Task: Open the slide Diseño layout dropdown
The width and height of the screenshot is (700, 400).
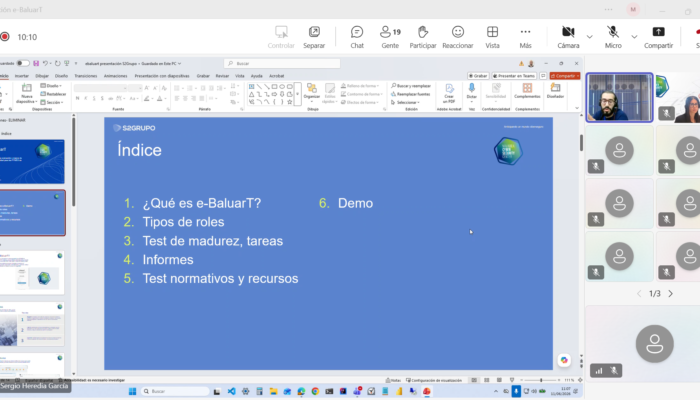Action: pos(51,86)
